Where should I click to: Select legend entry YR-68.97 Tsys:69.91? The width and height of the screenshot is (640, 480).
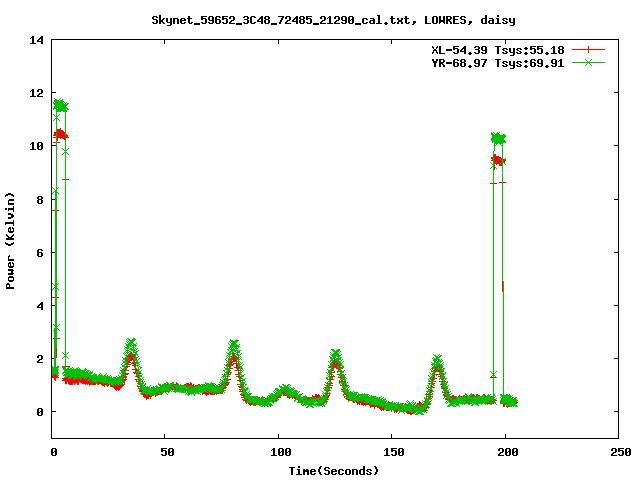coord(498,63)
